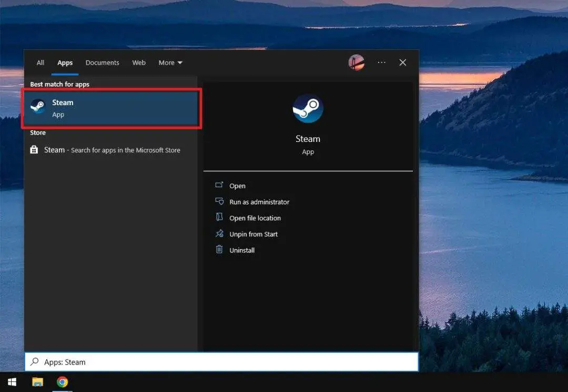The height and width of the screenshot is (392, 568).
Task: Open Steam's file location
Action: (255, 218)
